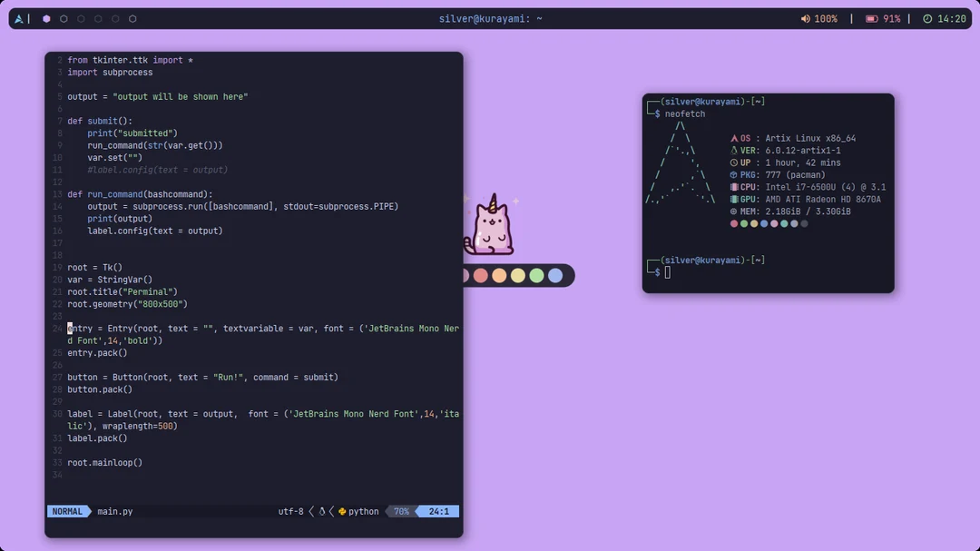This screenshot has height=551, width=980.
Task: Click the VER version droplet icon in neofetch
Action: coord(733,150)
